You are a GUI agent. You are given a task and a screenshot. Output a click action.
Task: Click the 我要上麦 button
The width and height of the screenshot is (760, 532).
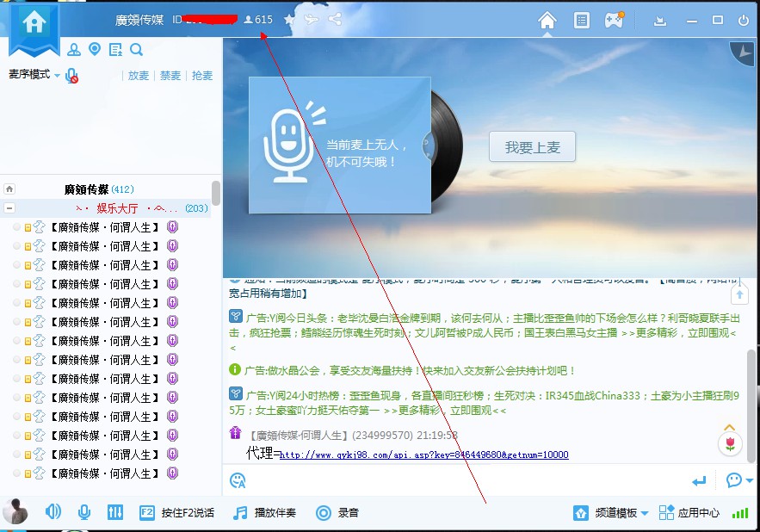532,147
